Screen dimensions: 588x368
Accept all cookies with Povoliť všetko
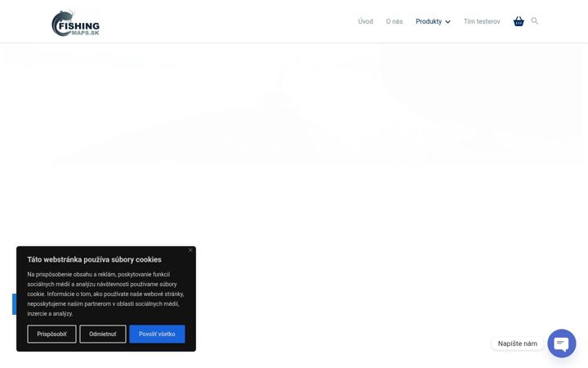(157, 334)
